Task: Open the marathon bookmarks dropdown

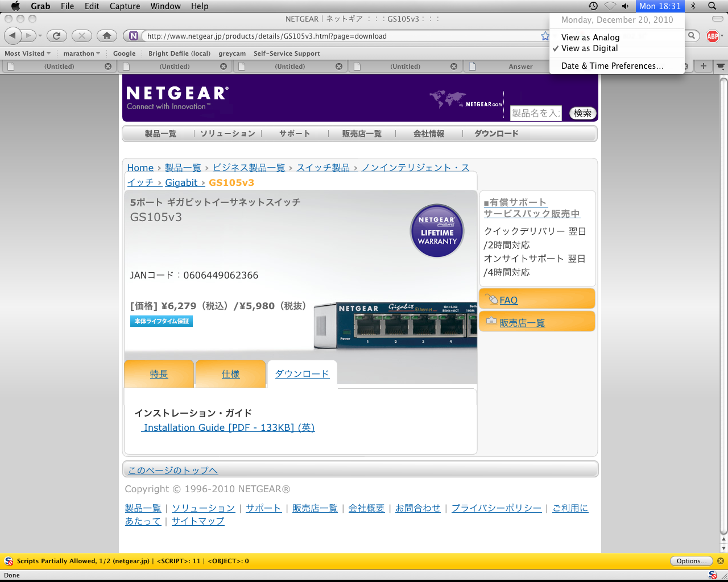Action: tap(81, 53)
